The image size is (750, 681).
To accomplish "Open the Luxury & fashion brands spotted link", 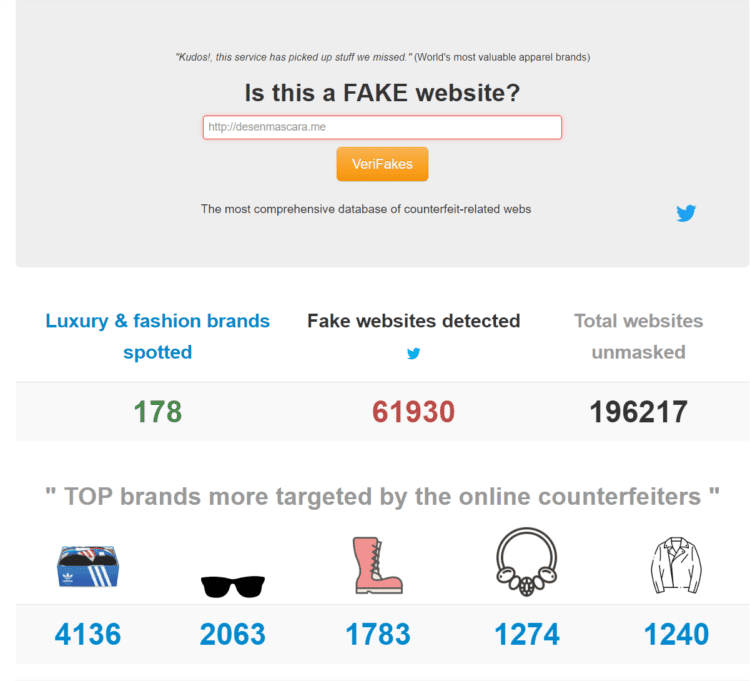I will (158, 336).
